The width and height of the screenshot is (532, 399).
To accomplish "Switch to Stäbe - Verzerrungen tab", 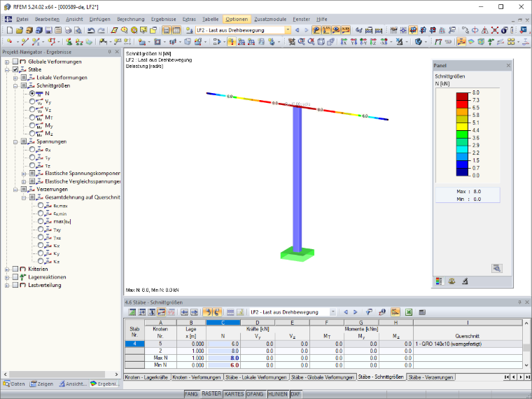I will (430, 377).
